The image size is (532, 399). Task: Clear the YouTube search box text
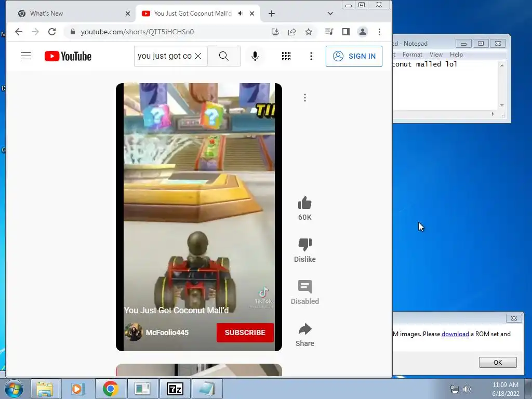[198, 56]
